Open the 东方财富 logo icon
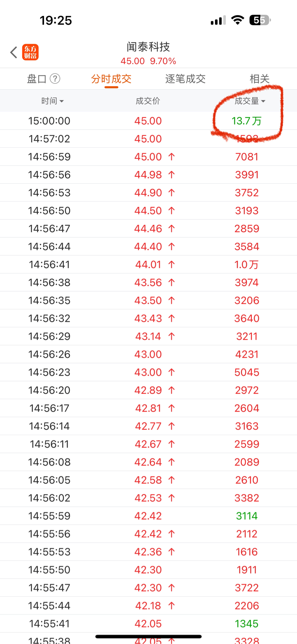297x644 pixels. tap(31, 52)
